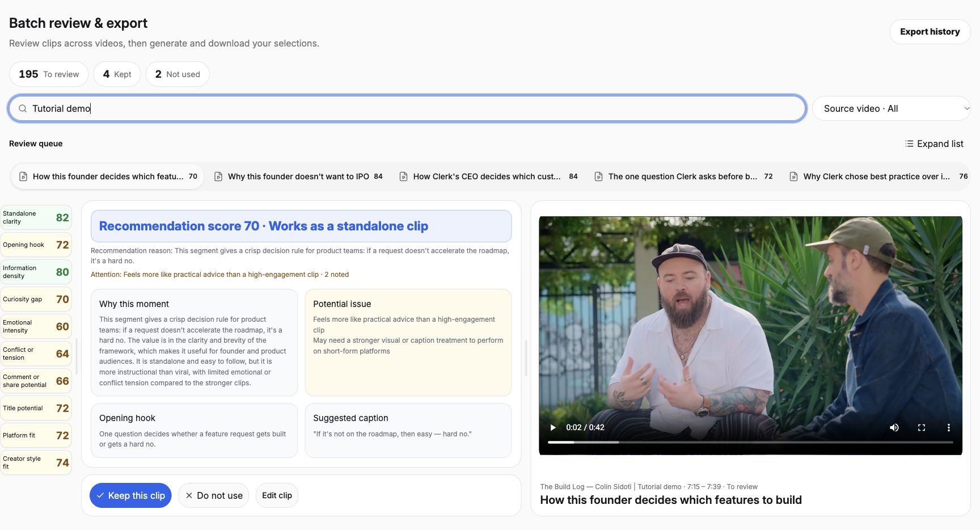Viewport: 980px width, 530px height.
Task: Mute the video volume speaker icon
Action: click(x=894, y=427)
